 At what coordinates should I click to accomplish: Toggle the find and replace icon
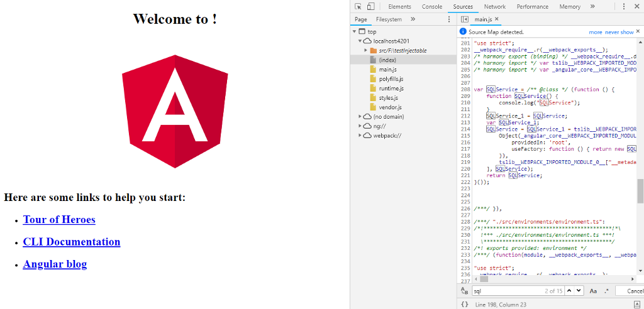465,291
